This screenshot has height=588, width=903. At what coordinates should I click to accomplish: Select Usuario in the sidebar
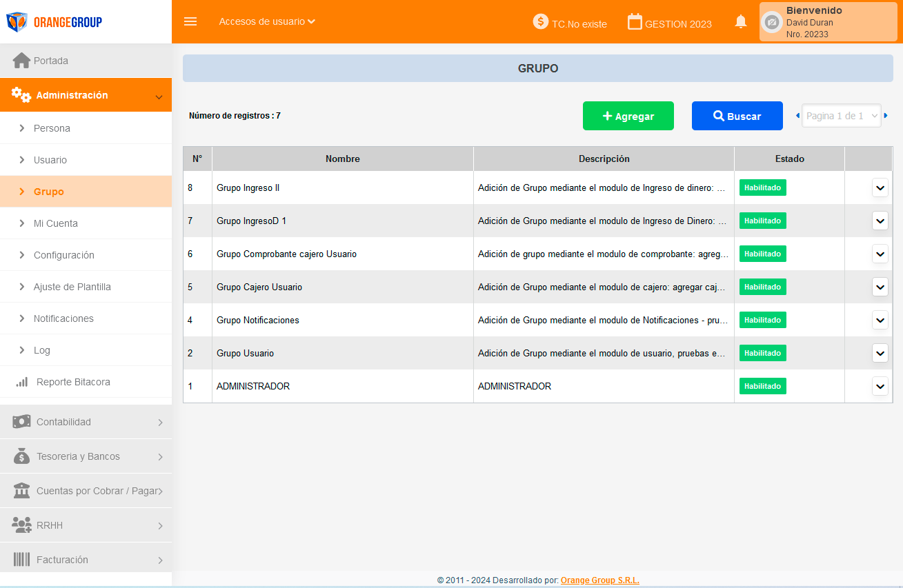click(x=50, y=160)
